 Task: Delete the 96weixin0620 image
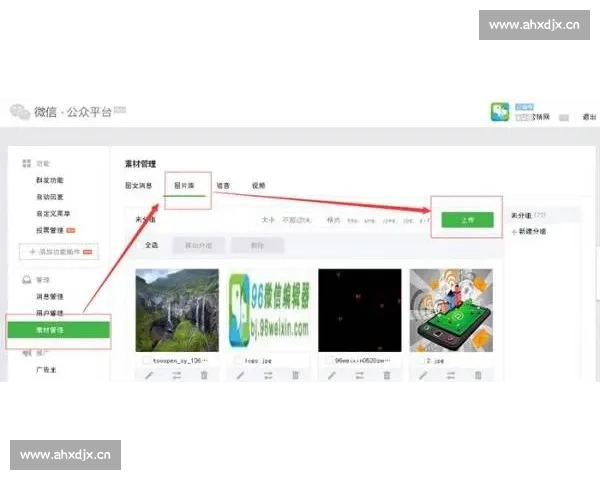(387, 375)
